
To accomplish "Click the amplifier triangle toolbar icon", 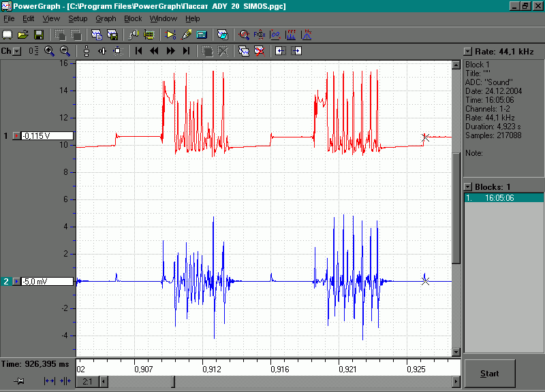I will tap(170, 35).
